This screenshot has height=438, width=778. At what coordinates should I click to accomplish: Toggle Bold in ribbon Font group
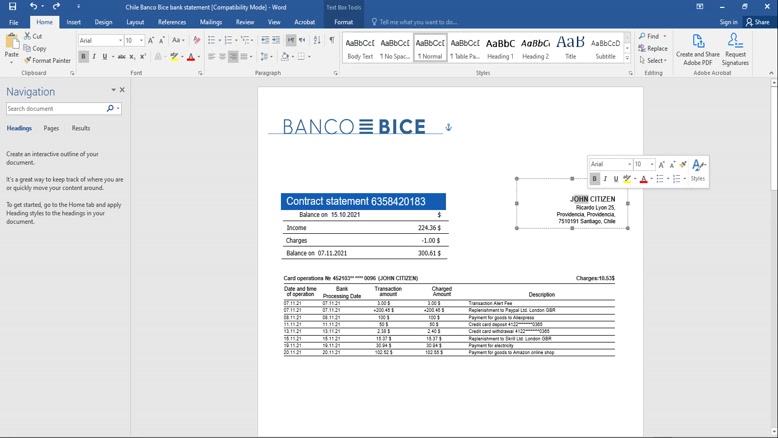click(83, 57)
